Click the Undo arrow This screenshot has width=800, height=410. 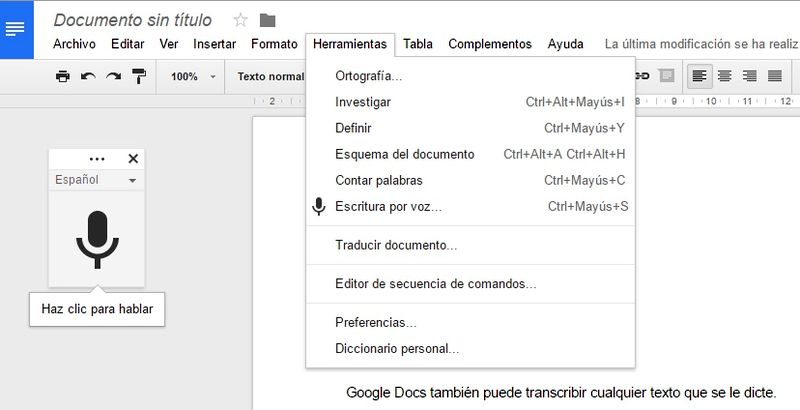(88, 76)
